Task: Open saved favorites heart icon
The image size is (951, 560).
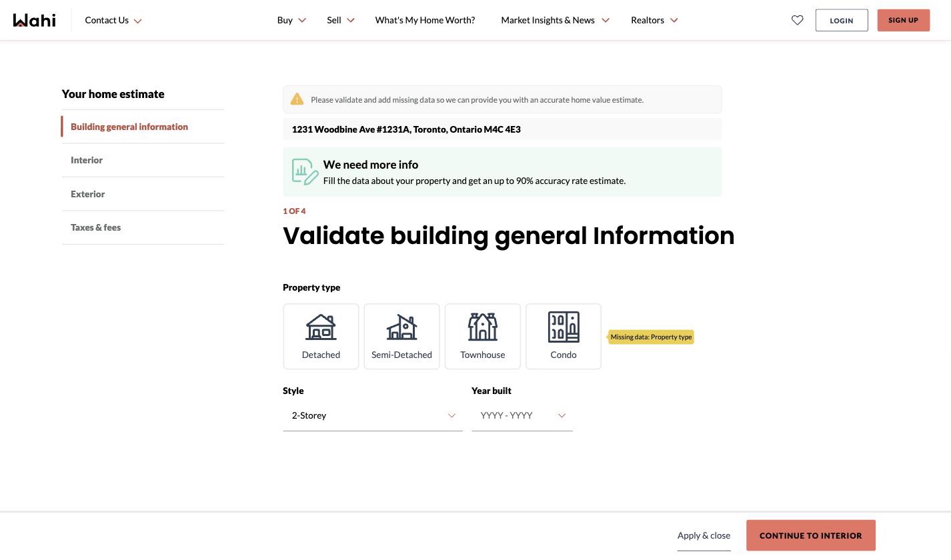Action: coord(797,20)
